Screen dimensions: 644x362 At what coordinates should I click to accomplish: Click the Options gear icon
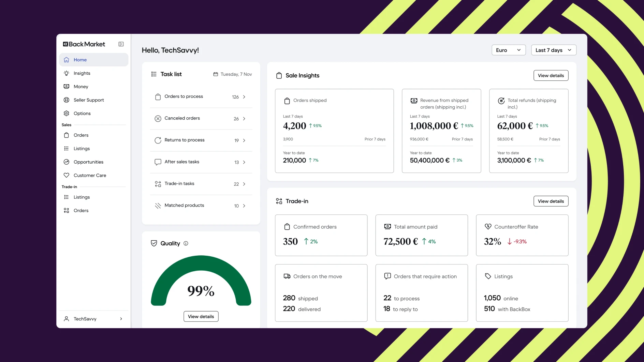click(x=67, y=114)
